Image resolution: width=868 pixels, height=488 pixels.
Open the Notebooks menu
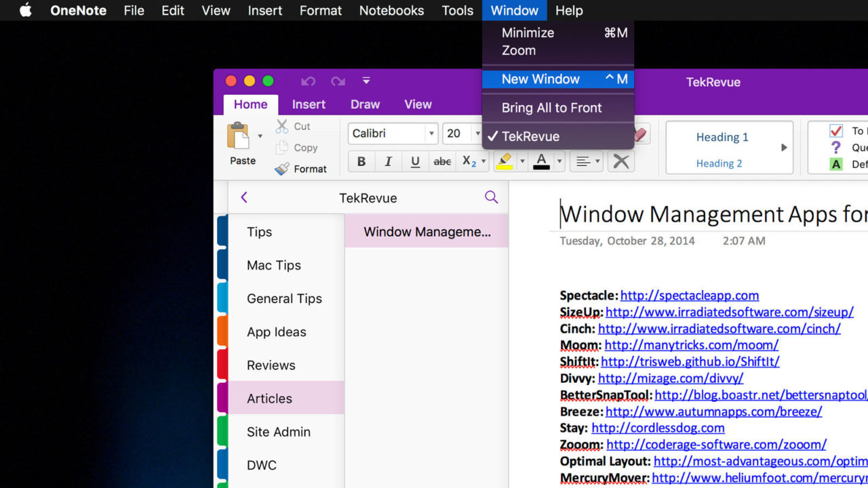click(391, 10)
